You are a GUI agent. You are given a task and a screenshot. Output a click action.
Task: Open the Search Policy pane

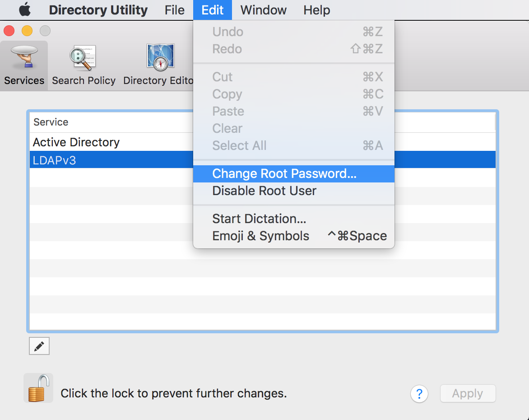click(x=84, y=66)
